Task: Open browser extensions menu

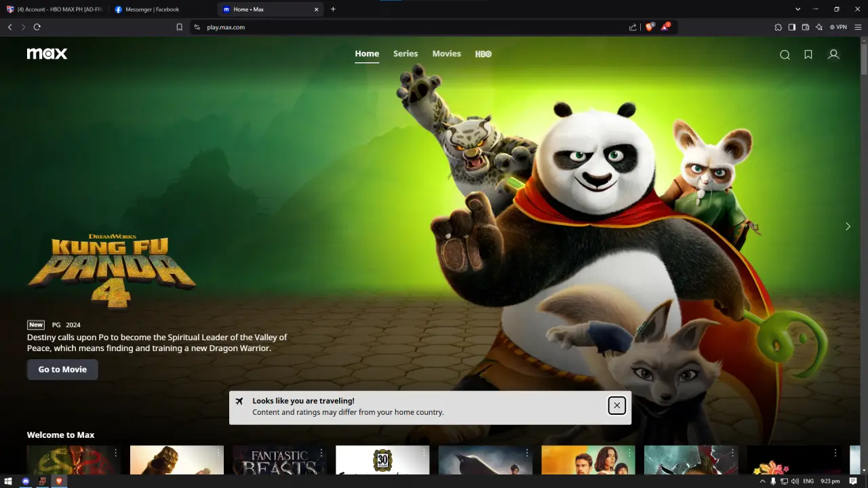Action: 778,27
